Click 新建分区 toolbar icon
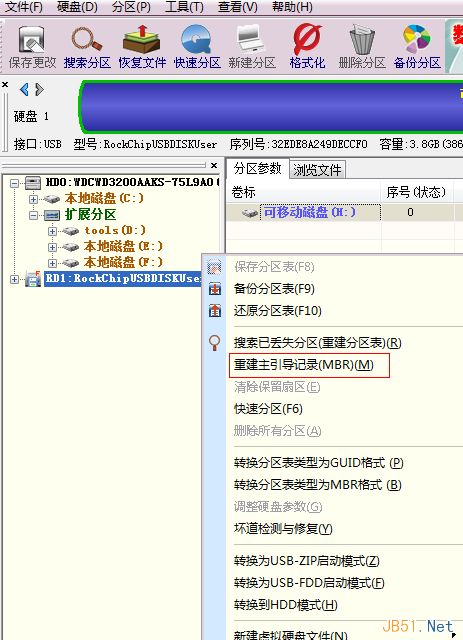Image resolution: width=463 pixels, height=640 pixels. (252, 40)
